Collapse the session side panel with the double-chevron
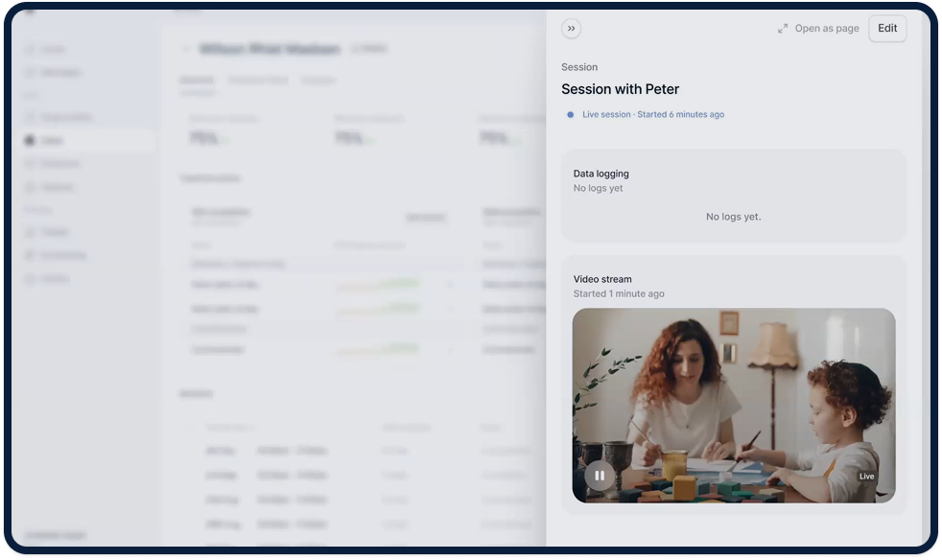This screenshot has height=560, width=942. coord(572,29)
